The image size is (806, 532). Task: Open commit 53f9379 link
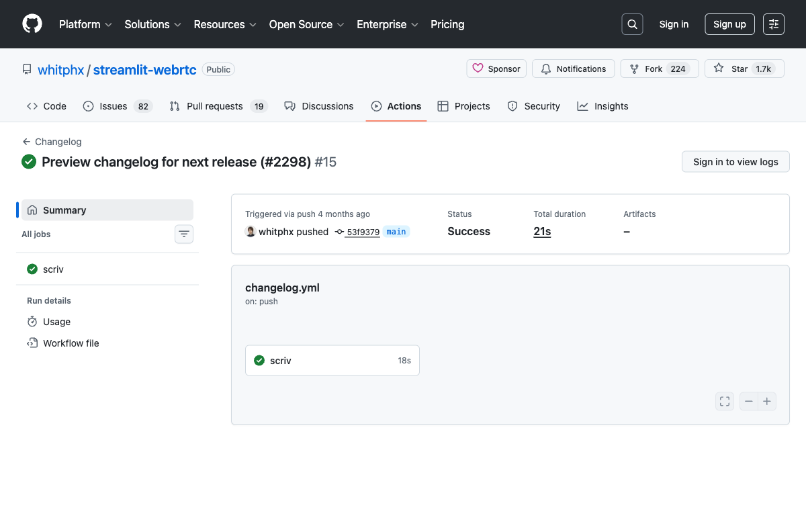click(x=363, y=232)
